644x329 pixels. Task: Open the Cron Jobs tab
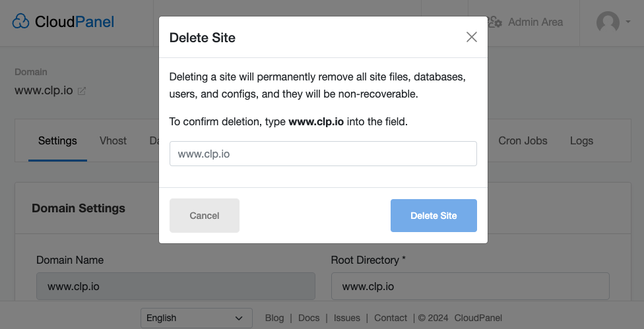(523, 140)
